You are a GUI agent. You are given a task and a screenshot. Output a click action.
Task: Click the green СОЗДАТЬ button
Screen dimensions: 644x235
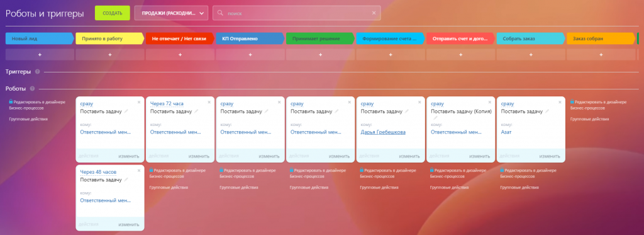click(112, 13)
